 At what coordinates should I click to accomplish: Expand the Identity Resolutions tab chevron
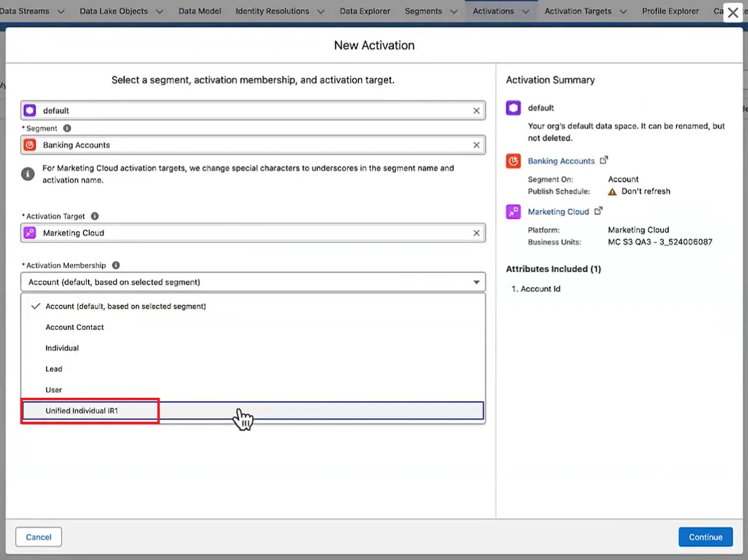pos(320,11)
